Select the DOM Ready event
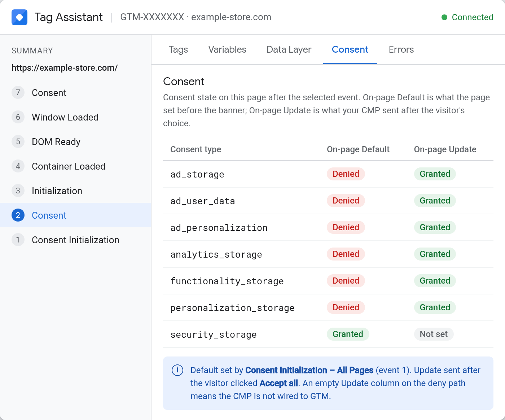Screen dimensions: 505x420 pos(75,141)
